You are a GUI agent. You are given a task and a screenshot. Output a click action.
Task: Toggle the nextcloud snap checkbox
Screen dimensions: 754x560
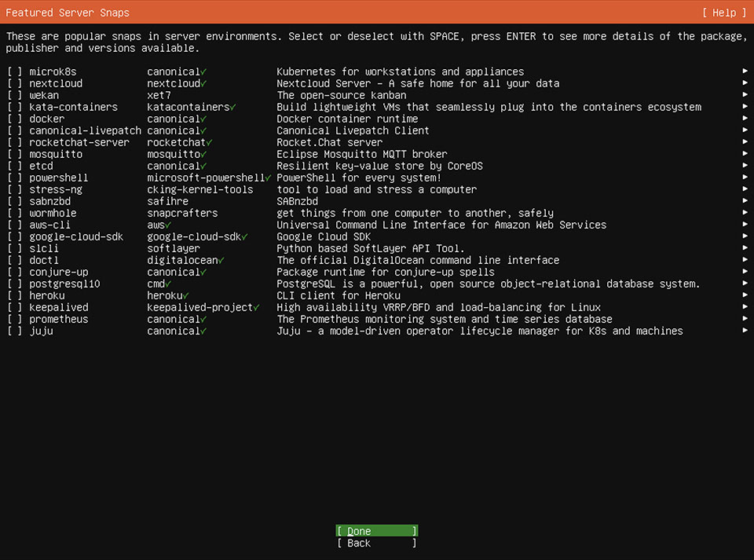[14, 83]
